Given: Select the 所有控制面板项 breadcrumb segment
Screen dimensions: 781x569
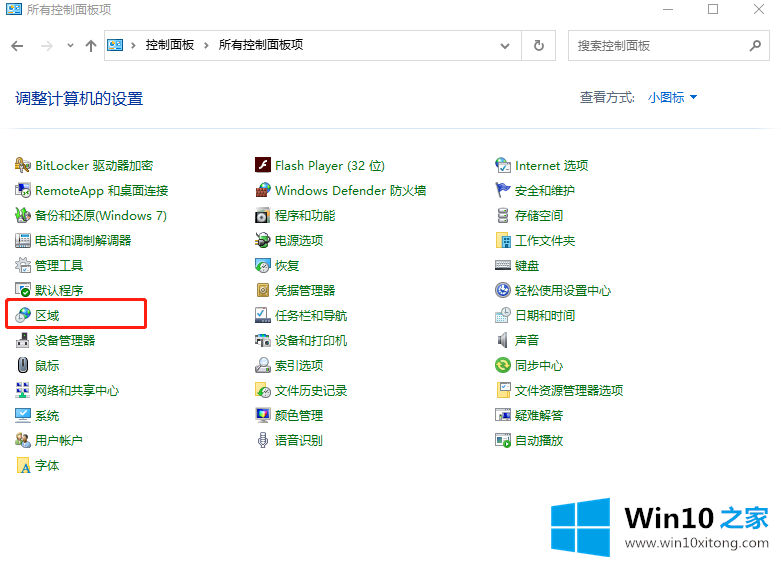Looking at the screenshot, I should click(260, 45).
